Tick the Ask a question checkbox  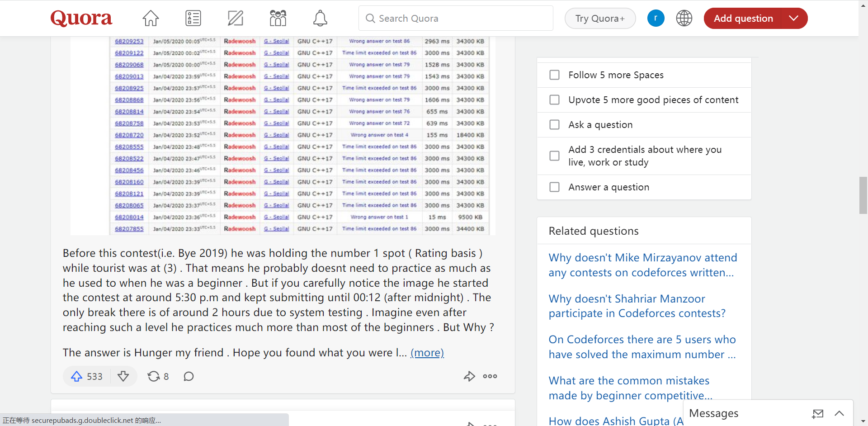554,125
